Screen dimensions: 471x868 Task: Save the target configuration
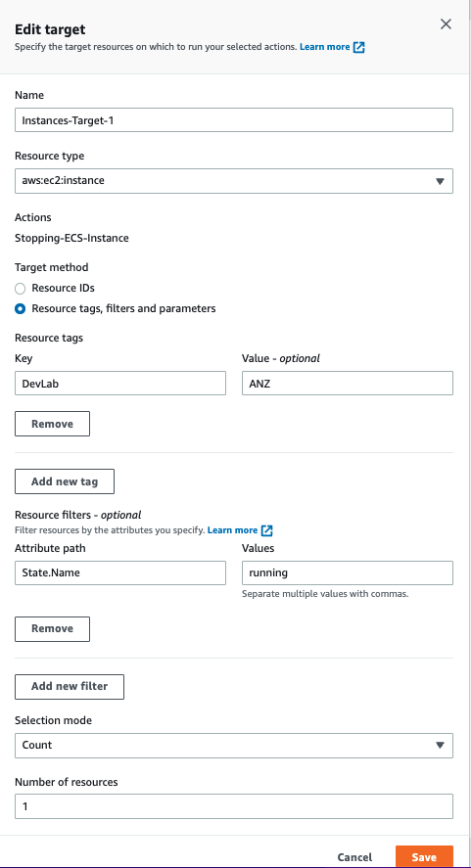coord(424,856)
